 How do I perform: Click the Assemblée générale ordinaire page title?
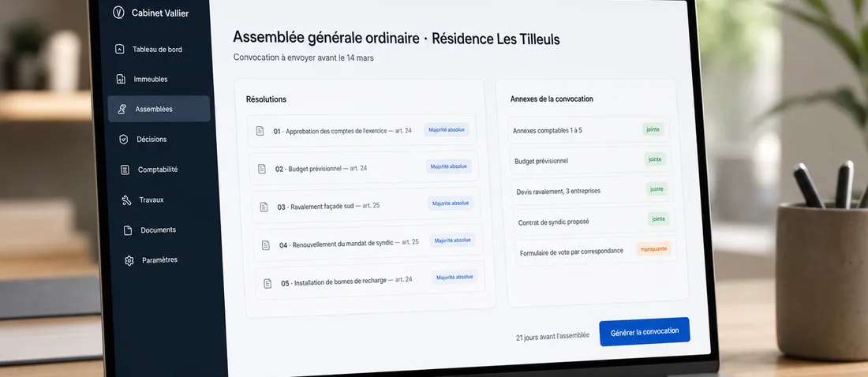coord(396,39)
